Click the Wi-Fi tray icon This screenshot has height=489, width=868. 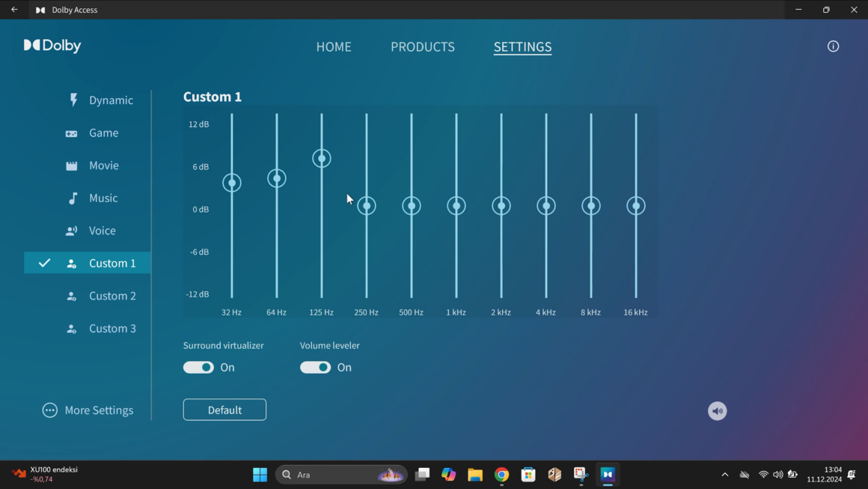point(763,475)
